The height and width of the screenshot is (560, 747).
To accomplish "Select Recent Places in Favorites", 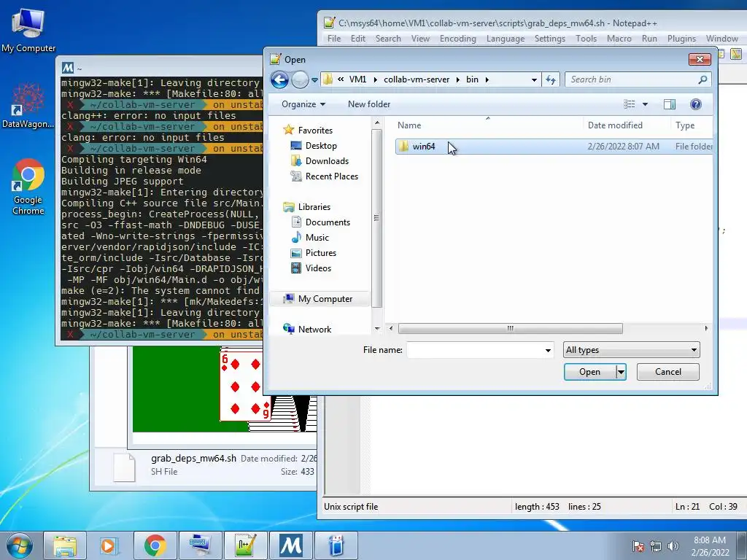I will 331,176.
